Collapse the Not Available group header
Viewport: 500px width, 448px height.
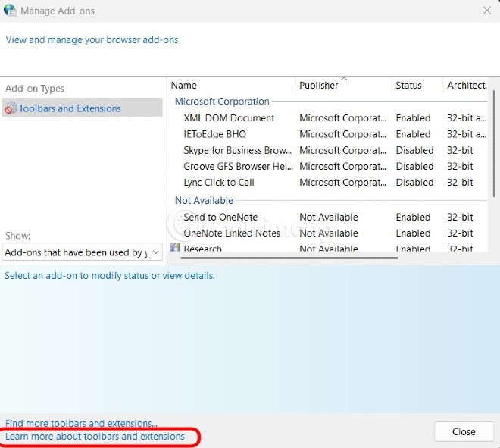(204, 201)
